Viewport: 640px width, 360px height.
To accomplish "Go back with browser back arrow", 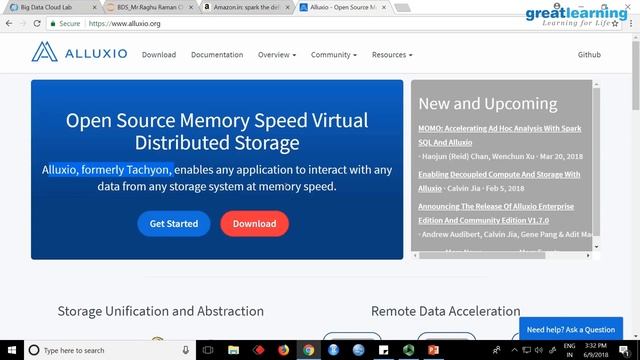I will tap(9, 24).
